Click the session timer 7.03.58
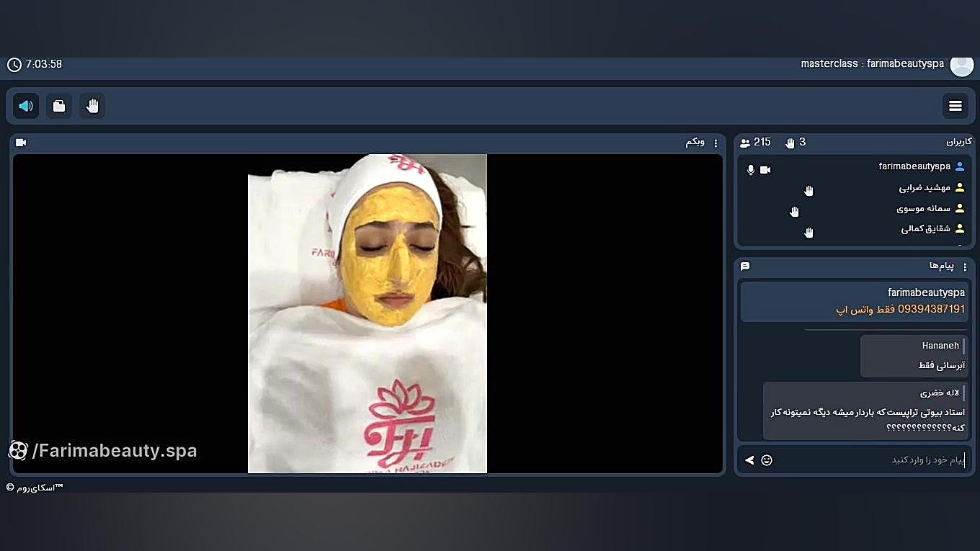Image resolution: width=980 pixels, height=551 pixels. click(x=44, y=65)
